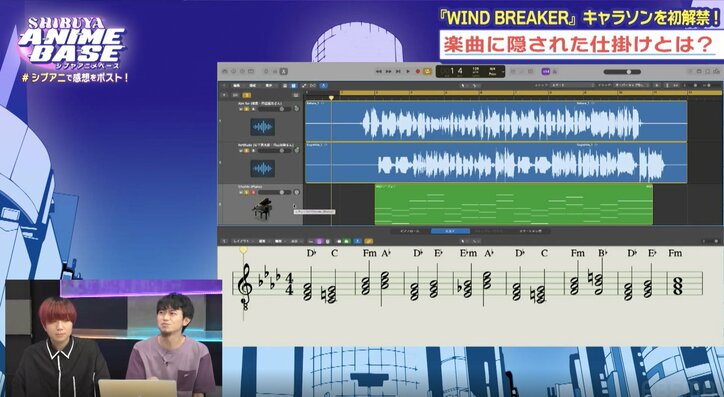Toggle the yellow Link button in score editor

coord(368,241)
